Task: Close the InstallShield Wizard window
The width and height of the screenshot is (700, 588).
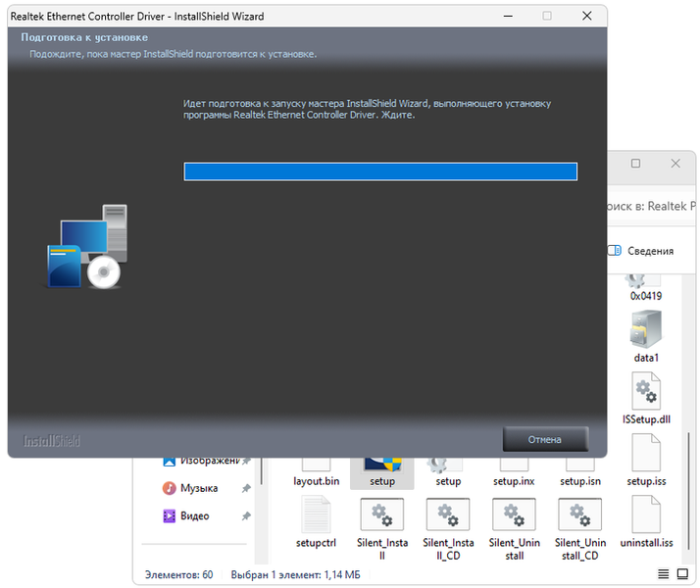Action: pyautogui.click(x=587, y=16)
